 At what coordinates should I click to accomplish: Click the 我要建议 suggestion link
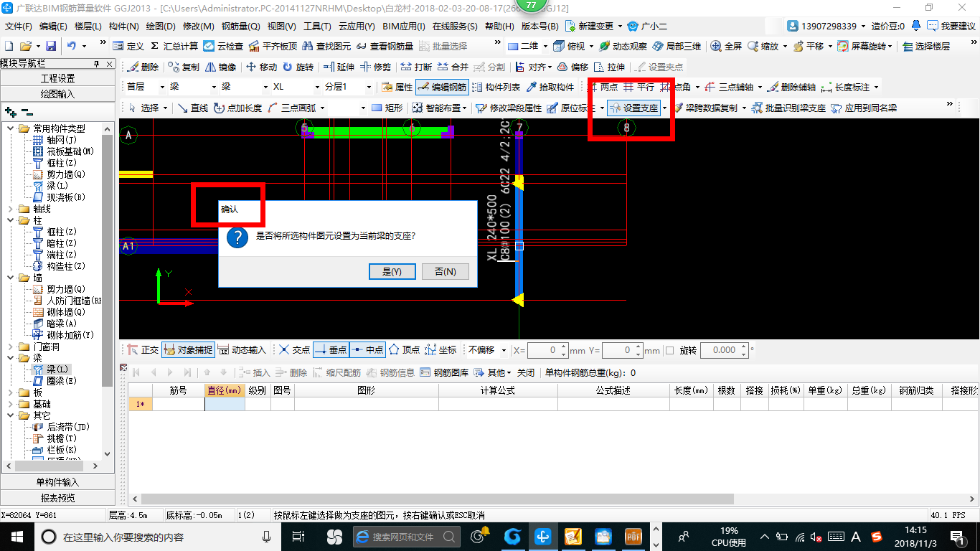(952, 26)
